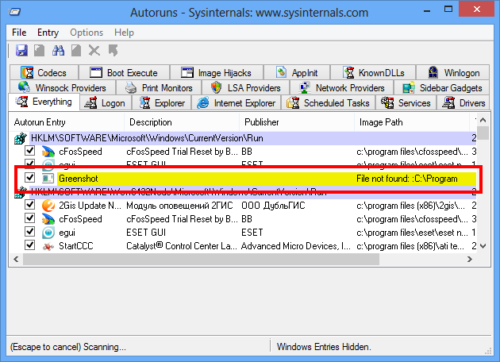This screenshot has width=500, height=362.
Task: Switch to the Sidebar Gadgets tab
Action: [x=442, y=88]
